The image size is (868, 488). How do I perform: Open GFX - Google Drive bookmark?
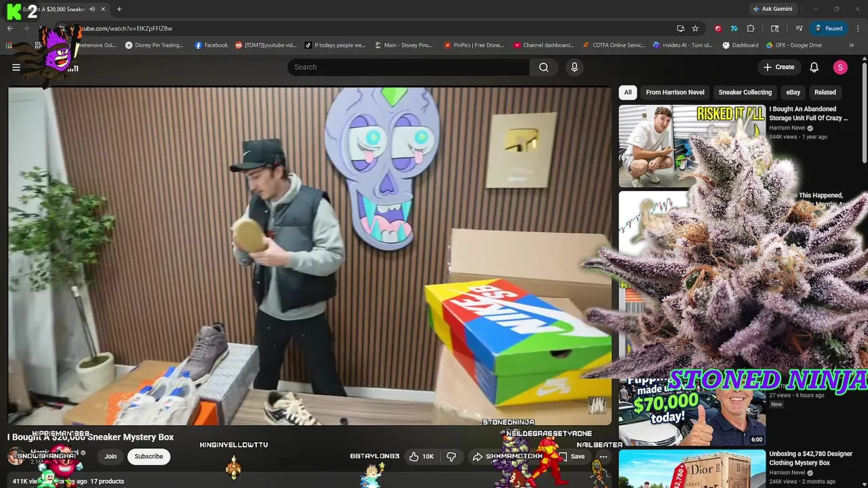794,45
